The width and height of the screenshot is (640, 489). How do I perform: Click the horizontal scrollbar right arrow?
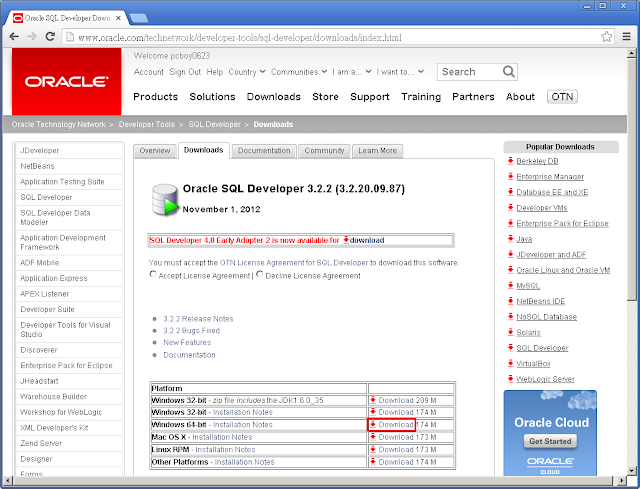[622, 480]
